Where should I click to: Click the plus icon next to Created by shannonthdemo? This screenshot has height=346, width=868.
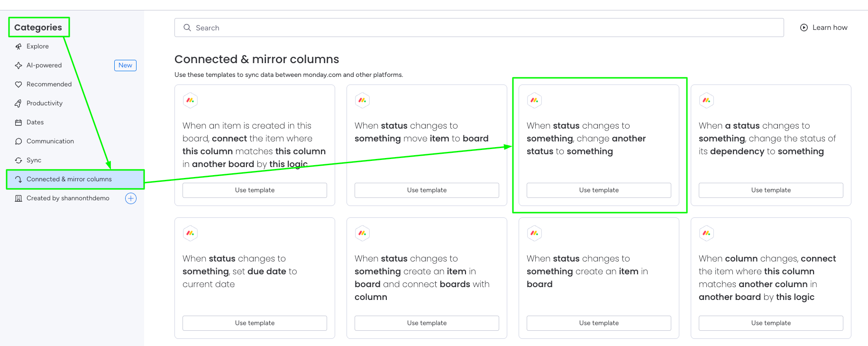(131, 198)
